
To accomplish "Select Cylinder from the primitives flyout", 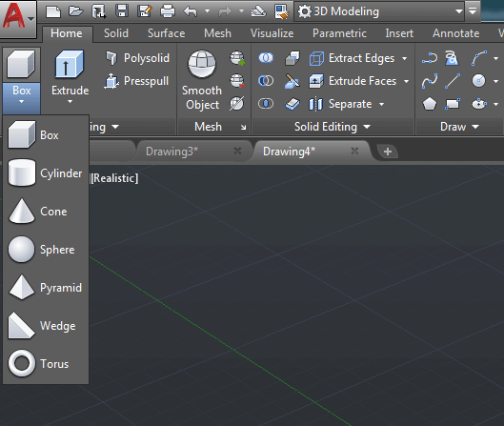I will pos(46,172).
